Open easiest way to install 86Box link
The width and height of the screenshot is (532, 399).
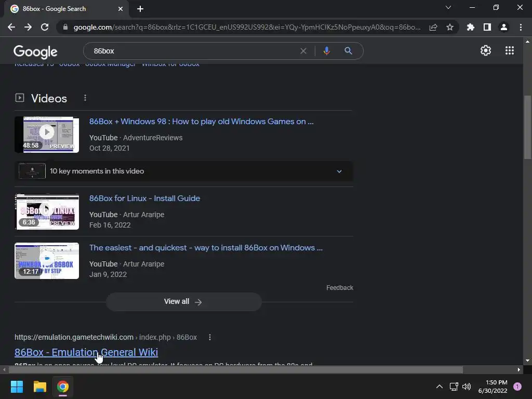pyautogui.click(x=206, y=248)
